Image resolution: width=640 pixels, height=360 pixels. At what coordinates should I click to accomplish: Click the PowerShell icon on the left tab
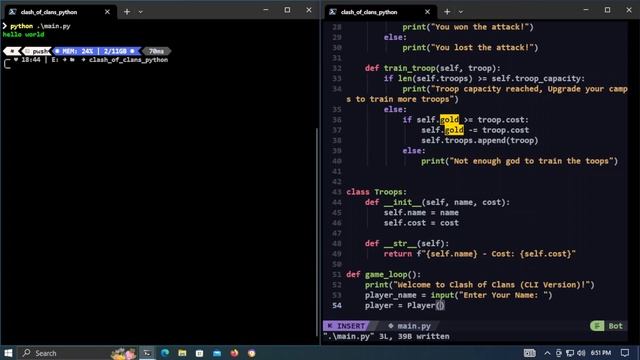13,12
